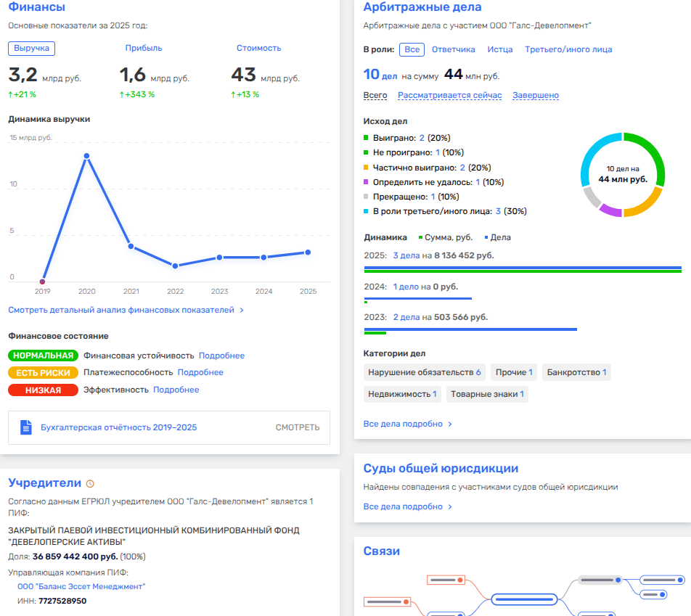Click the 2020 peak point on revenue chart

pyautogui.click(x=86, y=156)
